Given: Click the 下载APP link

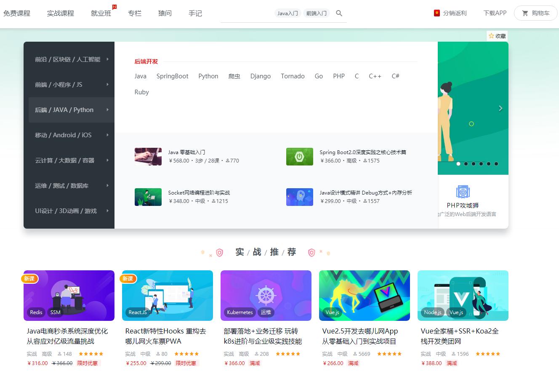Looking at the screenshot, I should tap(495, 13).
